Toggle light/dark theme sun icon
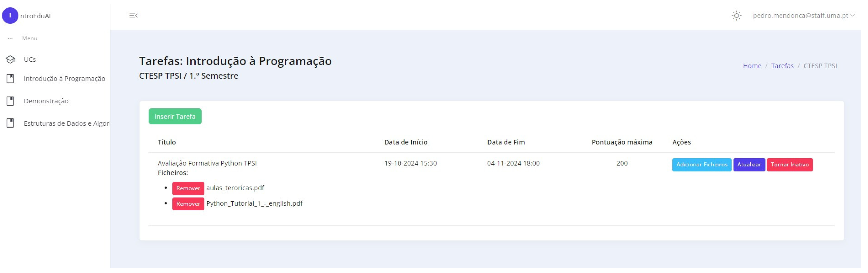The height and width of the screenshot is (273, 868). pos(736,16)
